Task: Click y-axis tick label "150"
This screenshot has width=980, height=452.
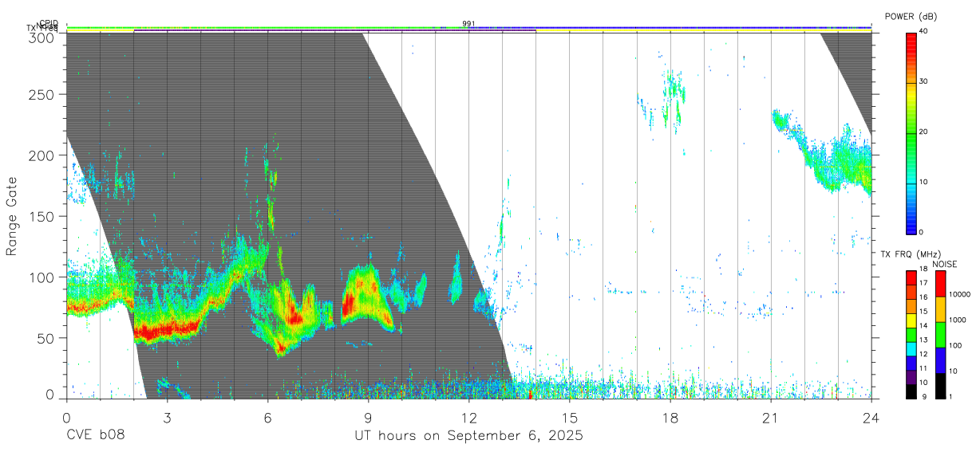Action: pyautogui.click(x=41, y=216)
